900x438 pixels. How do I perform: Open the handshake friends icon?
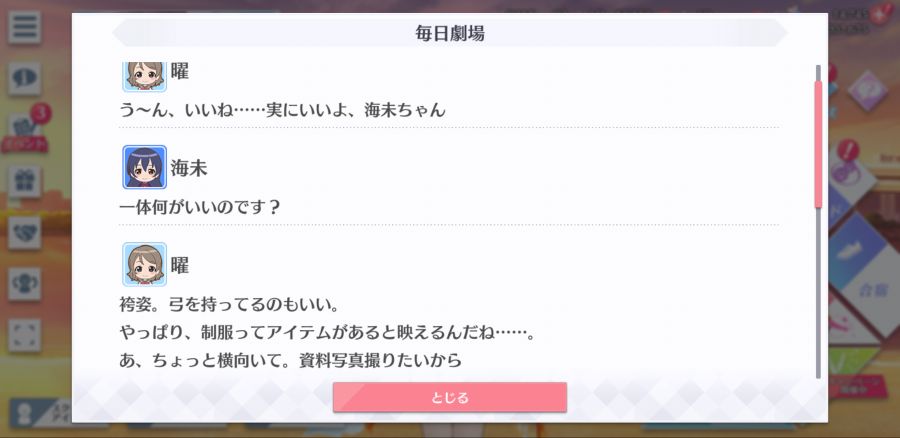coord(24,232)
